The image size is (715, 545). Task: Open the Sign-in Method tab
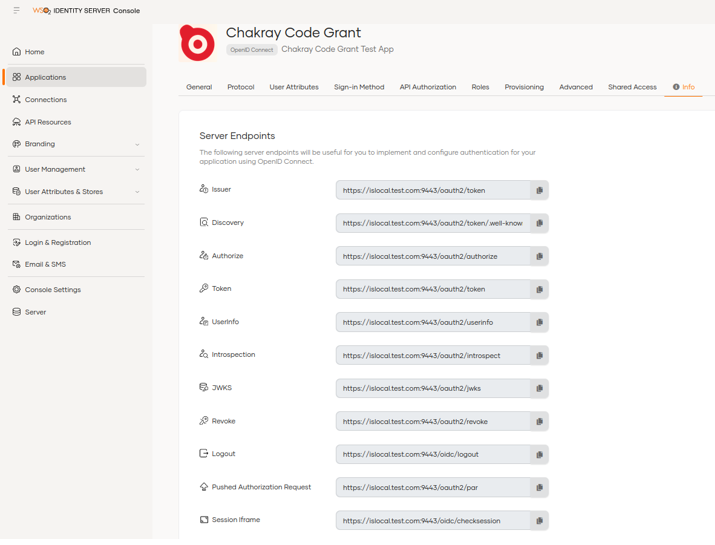[358, 87]
